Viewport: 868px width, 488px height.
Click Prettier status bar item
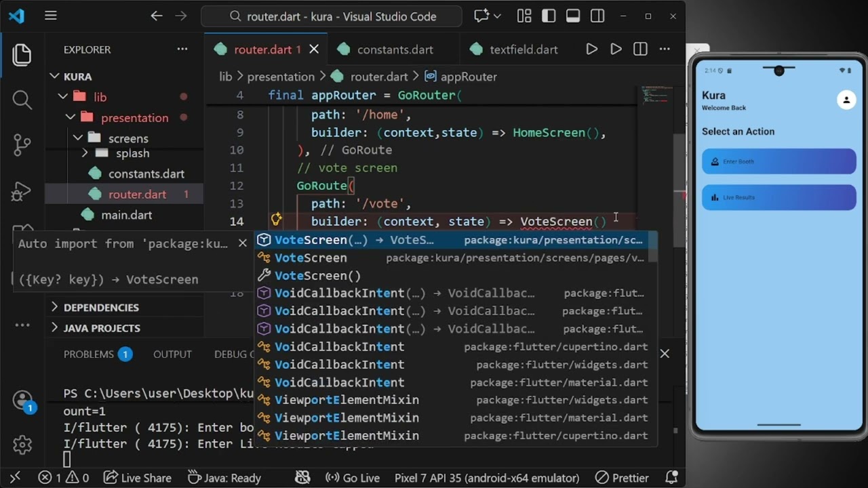point(622,478)
